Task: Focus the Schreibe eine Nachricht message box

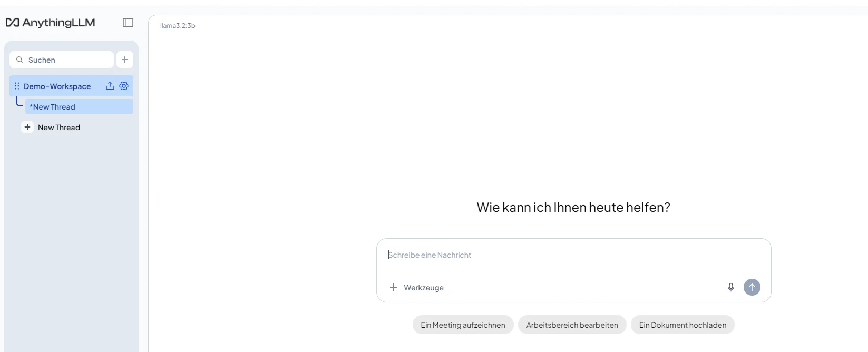Action: click(x=573, y=255)
